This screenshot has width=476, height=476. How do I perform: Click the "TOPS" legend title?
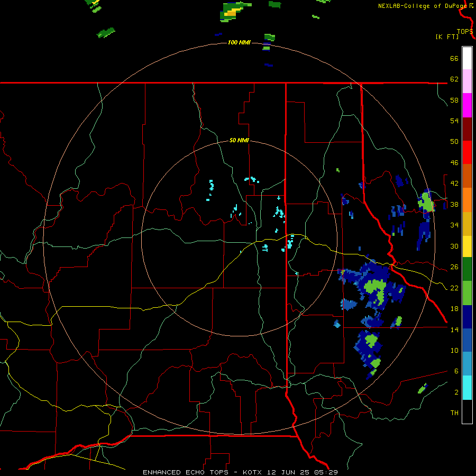tap(465, 31)
